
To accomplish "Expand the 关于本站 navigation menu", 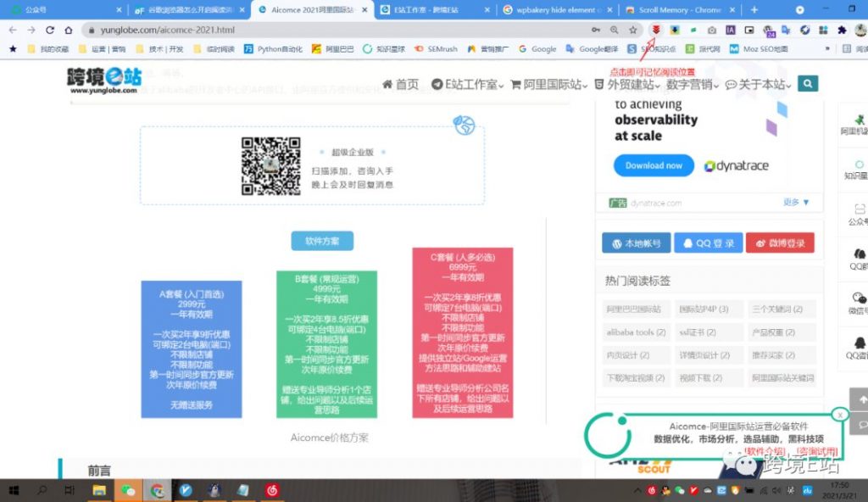I will click(x=758, y=84).
